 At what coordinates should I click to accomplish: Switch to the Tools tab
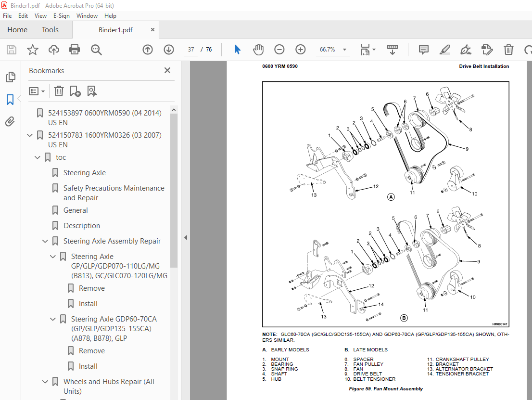coord(50,29)
